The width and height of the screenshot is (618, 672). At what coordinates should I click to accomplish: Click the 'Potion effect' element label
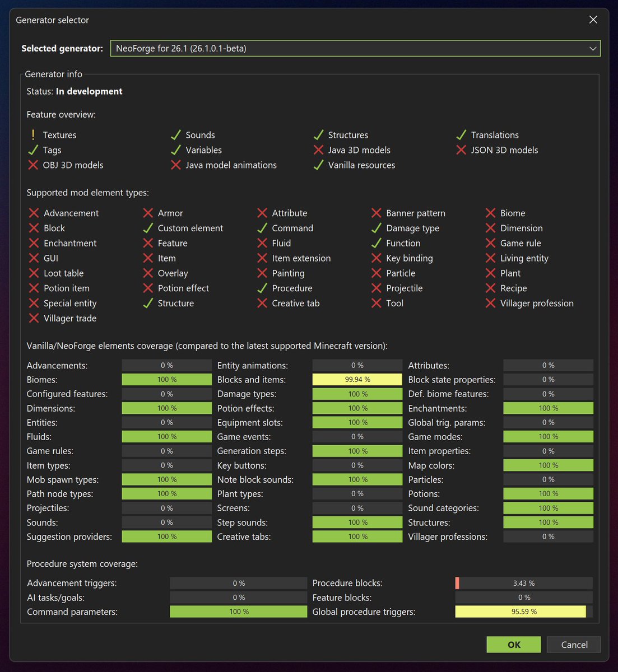click(x=183, y=288)
